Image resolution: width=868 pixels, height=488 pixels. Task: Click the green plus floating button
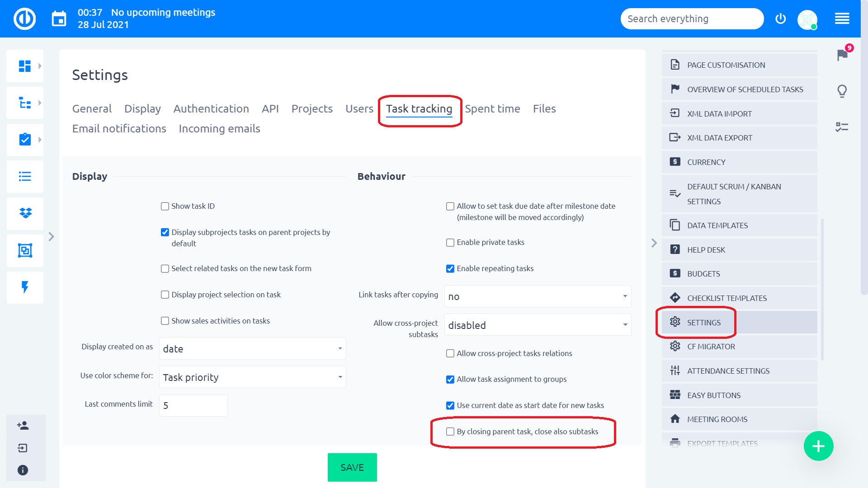point(818,446)
